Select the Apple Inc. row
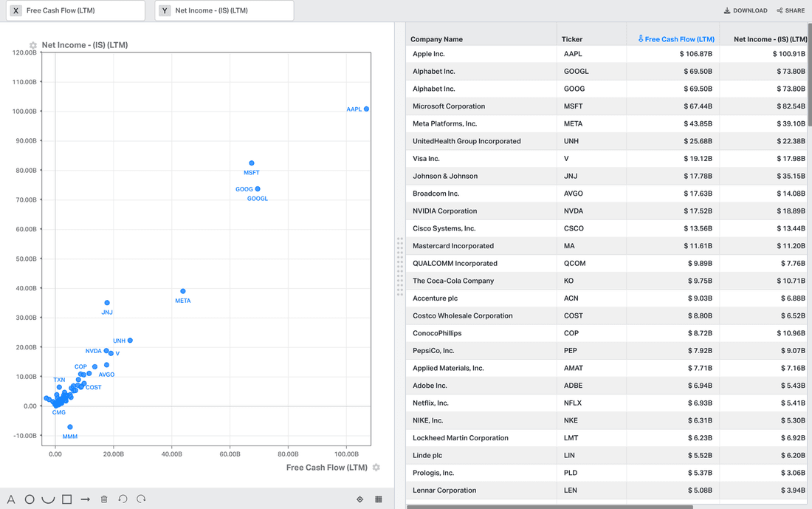Viewport: 812px width, 509px height. coord(607,54)
